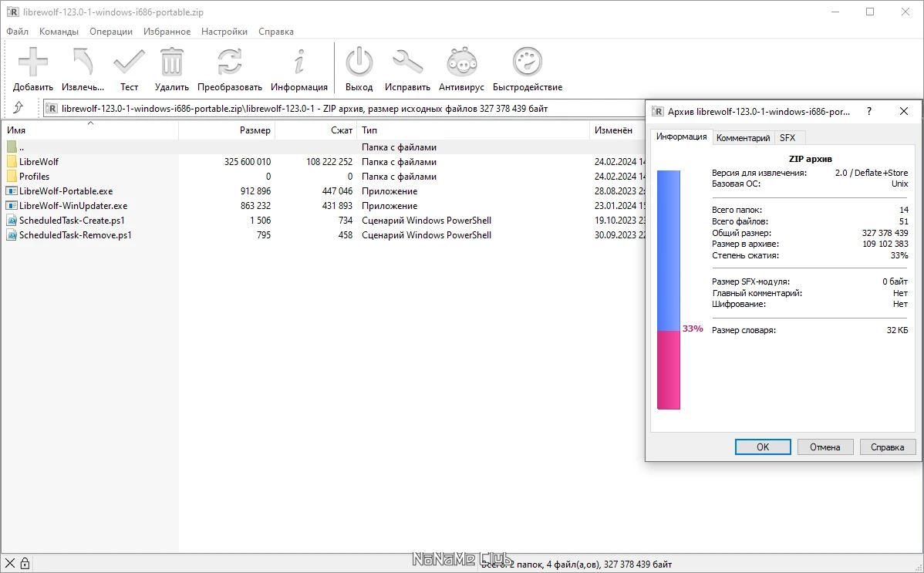Go up one folder level arrow
This screenshot has width=924, height=573.
(19, 108)
